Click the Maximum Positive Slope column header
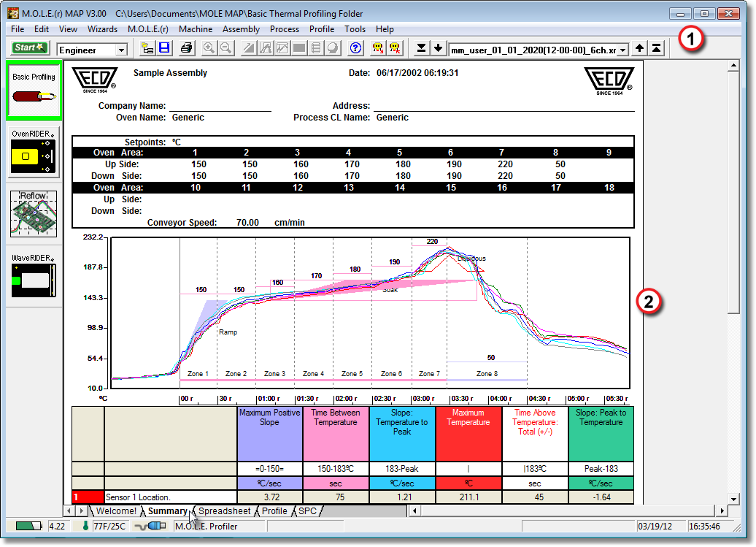This screenshot has height=547, width=756. [270, 434]
